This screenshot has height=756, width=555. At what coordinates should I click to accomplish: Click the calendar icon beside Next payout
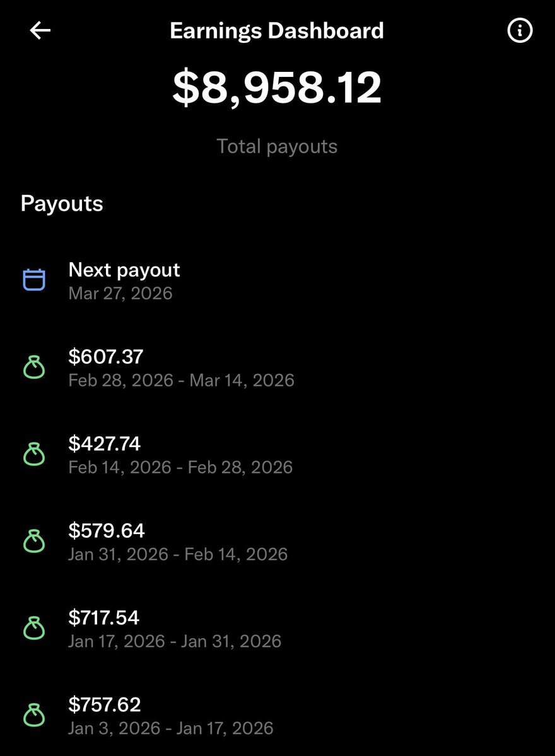[34, 280]
